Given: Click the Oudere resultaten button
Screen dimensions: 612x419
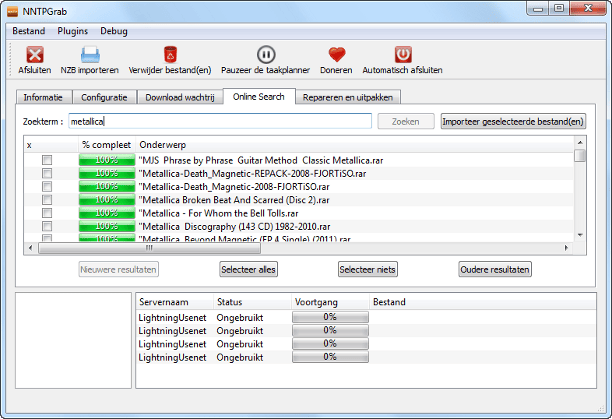Looking at the screenshot, I should [495, 270].
